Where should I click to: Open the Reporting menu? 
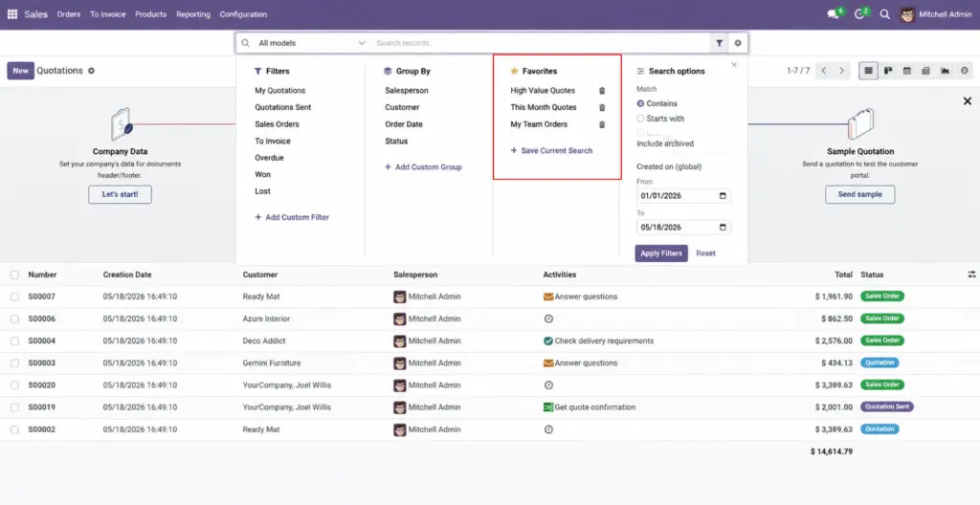(193, 14)
